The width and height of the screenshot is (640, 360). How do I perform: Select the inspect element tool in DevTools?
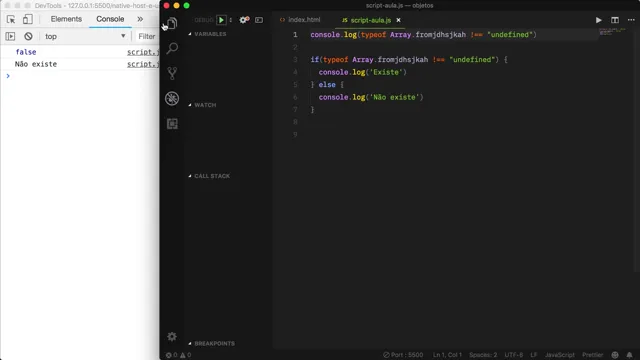pos(11,19)
